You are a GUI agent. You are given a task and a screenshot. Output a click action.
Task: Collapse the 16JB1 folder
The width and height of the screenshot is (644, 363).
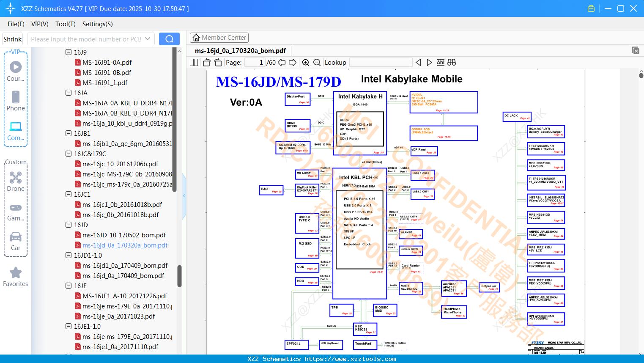coord(69,133)
